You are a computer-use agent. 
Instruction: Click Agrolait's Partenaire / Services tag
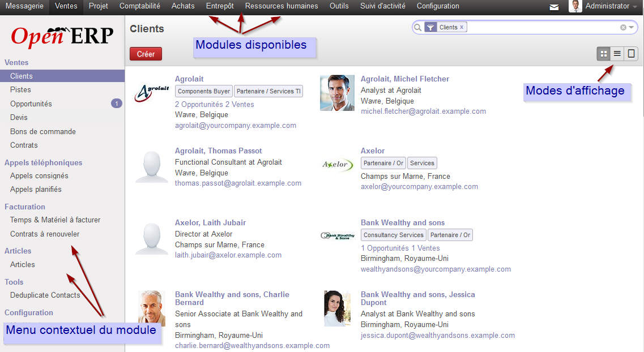tap(268, 91)
